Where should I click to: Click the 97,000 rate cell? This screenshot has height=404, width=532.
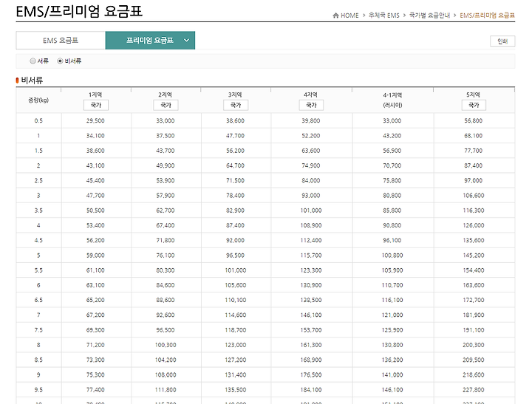[x=474, y=180]
